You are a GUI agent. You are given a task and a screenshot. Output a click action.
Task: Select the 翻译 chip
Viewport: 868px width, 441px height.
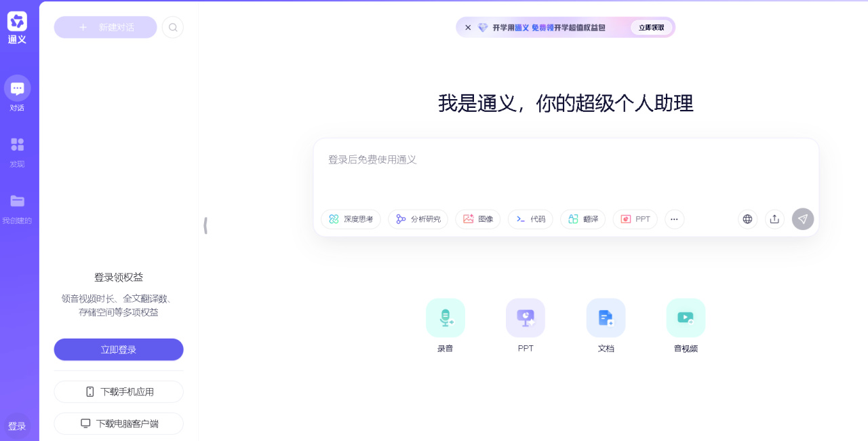tap(583, 219)
